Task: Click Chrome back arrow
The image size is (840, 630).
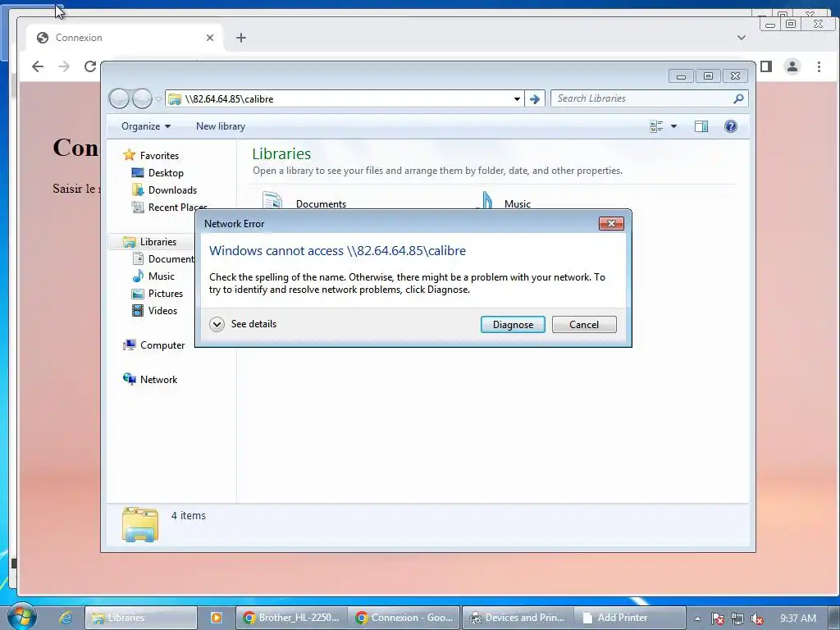Action: (x=38, y=66)
